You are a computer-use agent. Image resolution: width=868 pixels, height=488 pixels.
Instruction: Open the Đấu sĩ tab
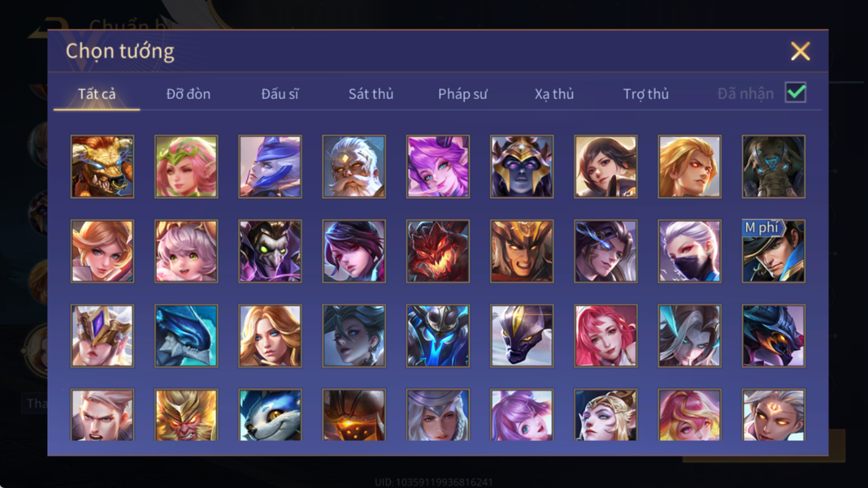[x=280, y=94]
